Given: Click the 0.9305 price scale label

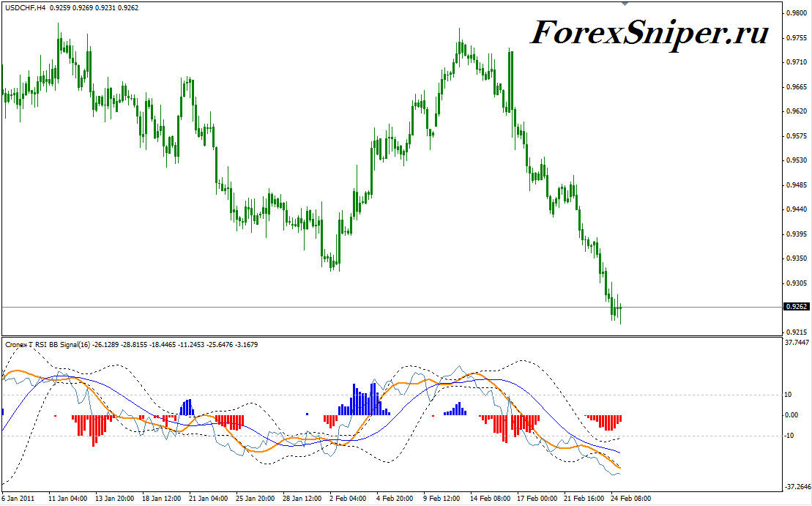Looking at the screenshot, I should point(796,283).
